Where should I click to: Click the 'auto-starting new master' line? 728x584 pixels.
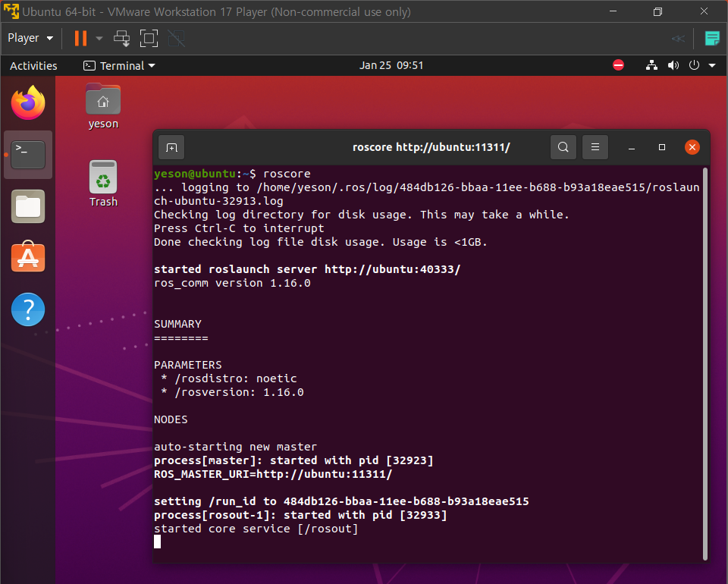(x=235, y=447)
